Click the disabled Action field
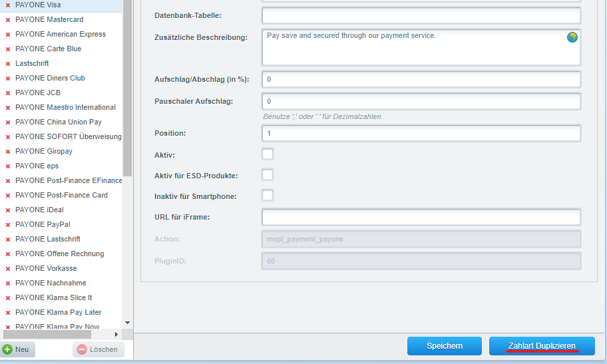The width and height of the screenshot is (607, 364). pyautogui.click(x=421, y=240)
